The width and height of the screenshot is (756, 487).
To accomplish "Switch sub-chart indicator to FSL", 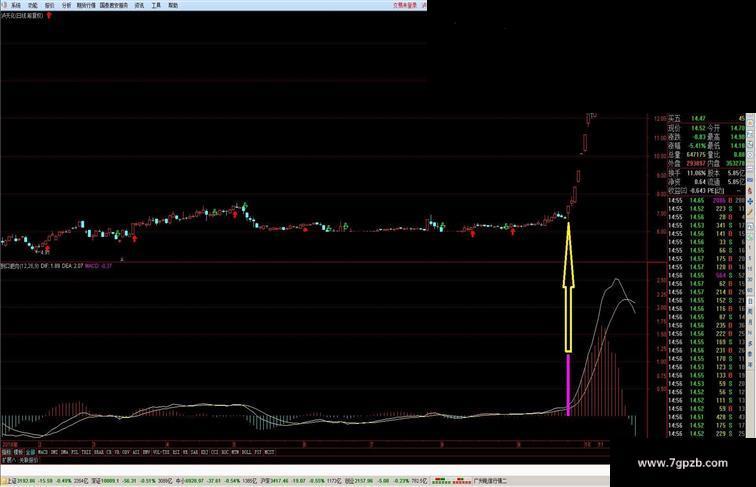I will click(75, 452).
